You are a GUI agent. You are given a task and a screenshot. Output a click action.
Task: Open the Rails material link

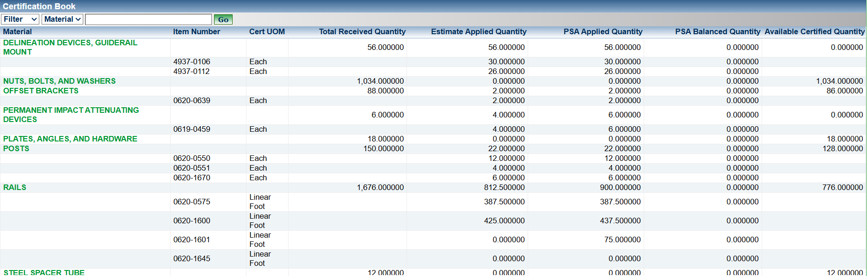pos(15,187)
